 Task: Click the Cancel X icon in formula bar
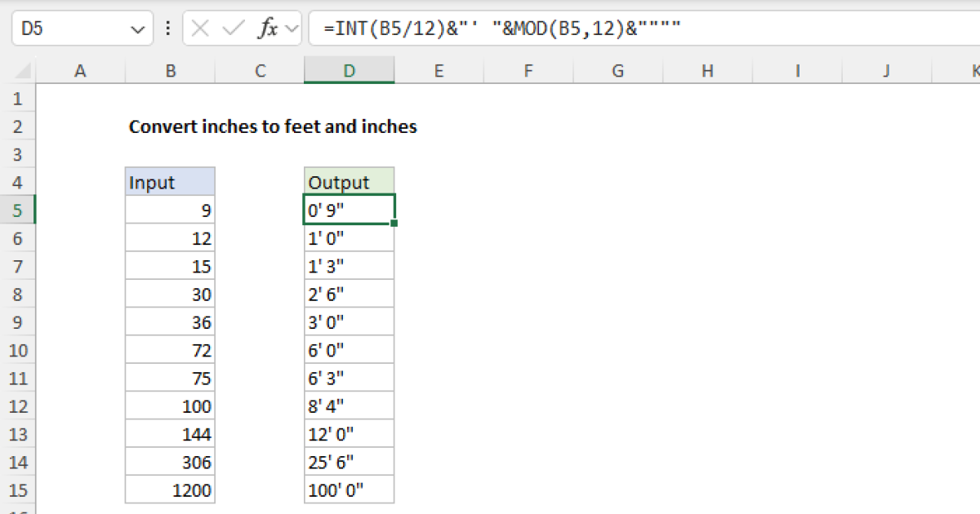[201, 29]
